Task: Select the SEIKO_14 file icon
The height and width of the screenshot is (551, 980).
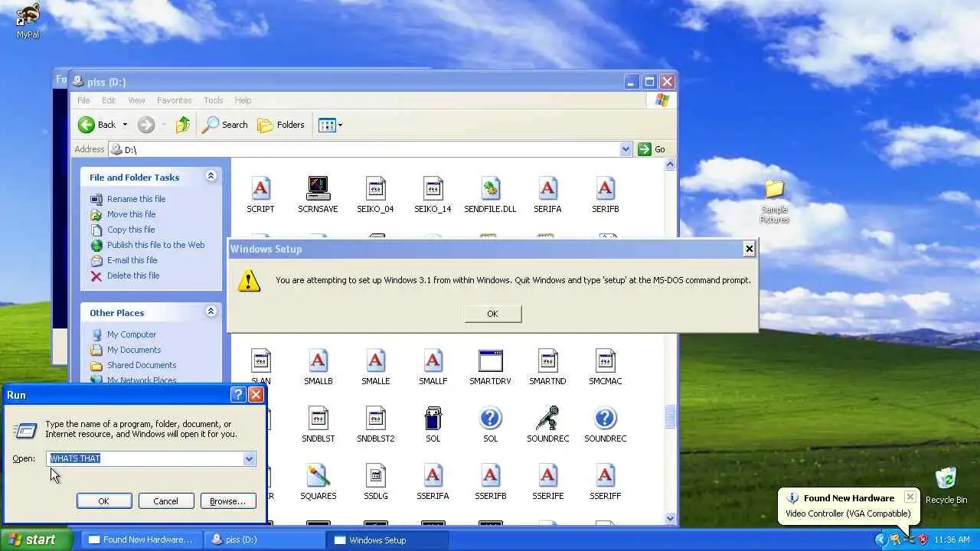Action: tap(433, 188)
